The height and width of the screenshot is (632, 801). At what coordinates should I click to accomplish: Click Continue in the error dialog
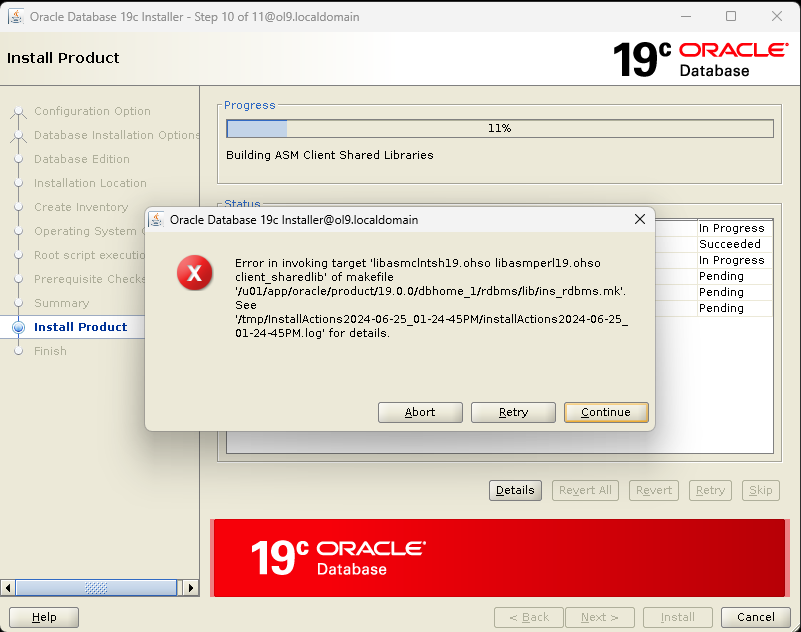coord(606,412)
